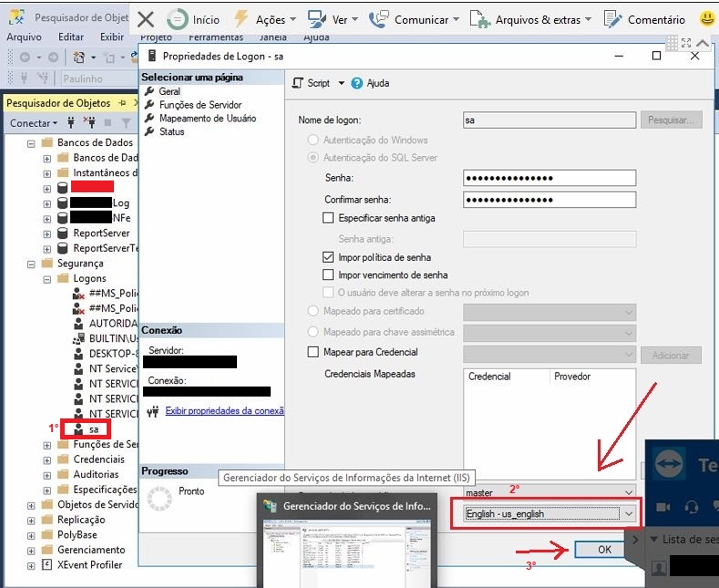Click the stop square icon in Object Explorer
The image size is (719, 588).
(108, 122)
